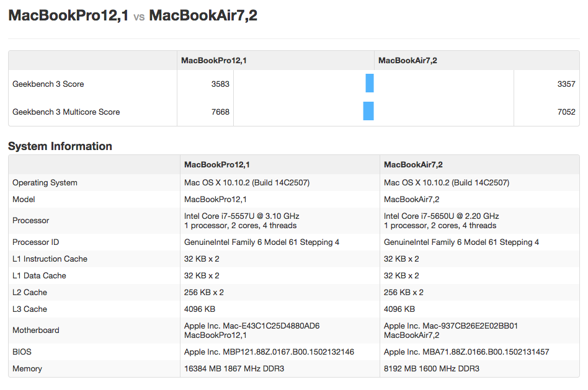Click the 3583 single-core score
The height and width of the screenshot is (390, 588).
[220, 84]
